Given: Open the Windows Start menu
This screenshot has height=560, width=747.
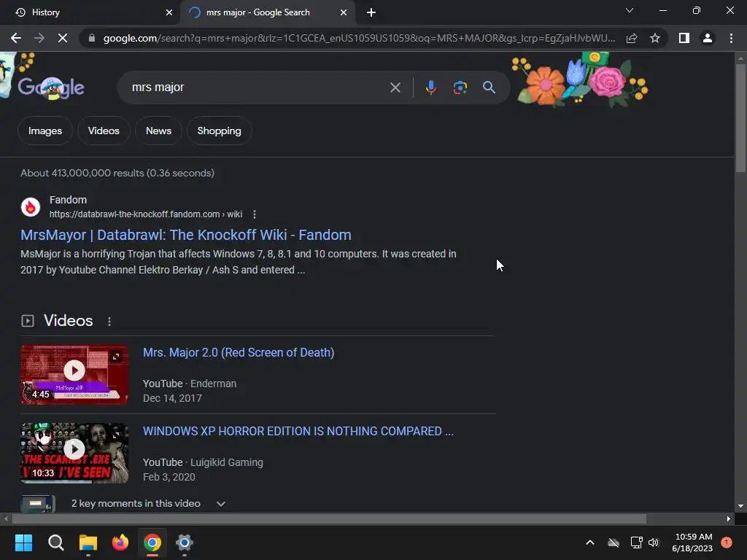Looking at the screenshot, I should point(23,542).
